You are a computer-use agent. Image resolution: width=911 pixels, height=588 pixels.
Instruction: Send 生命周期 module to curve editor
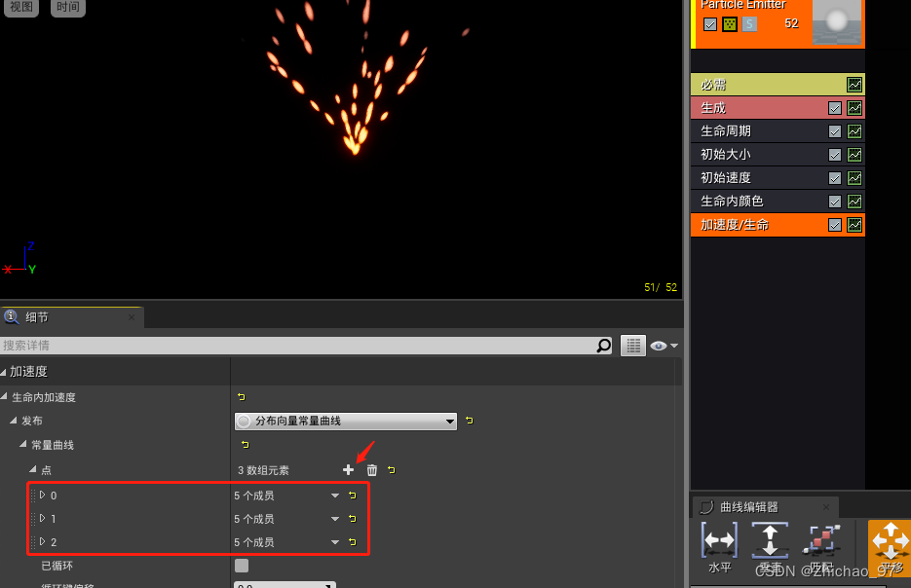coord(854,131)
